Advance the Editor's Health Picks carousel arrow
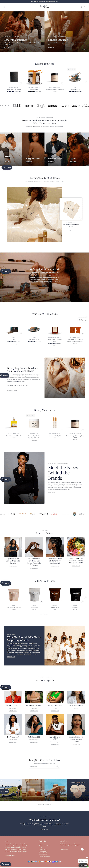 (85, 597)
